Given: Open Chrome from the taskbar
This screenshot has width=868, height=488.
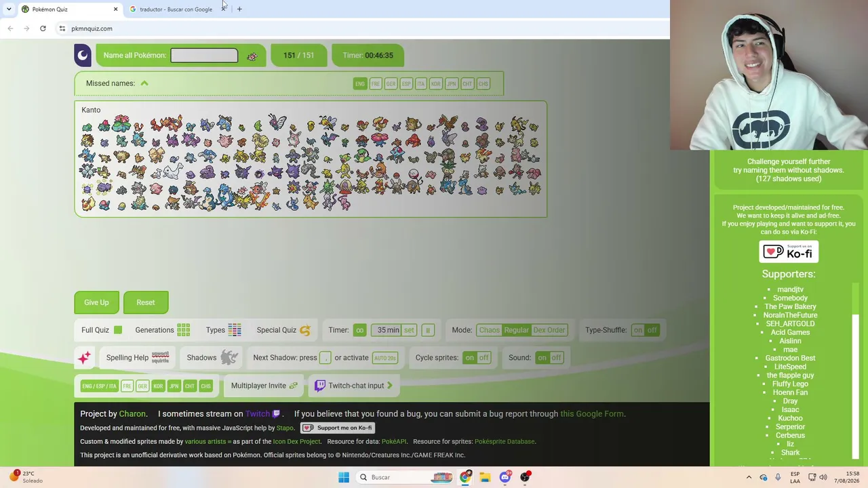Looking at the screenshot, I should [x=465, y=477].
